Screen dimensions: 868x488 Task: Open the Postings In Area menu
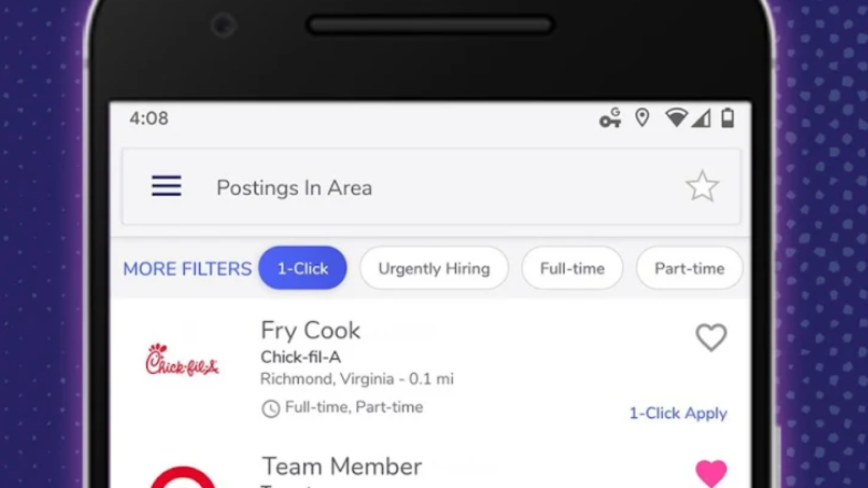166,187
